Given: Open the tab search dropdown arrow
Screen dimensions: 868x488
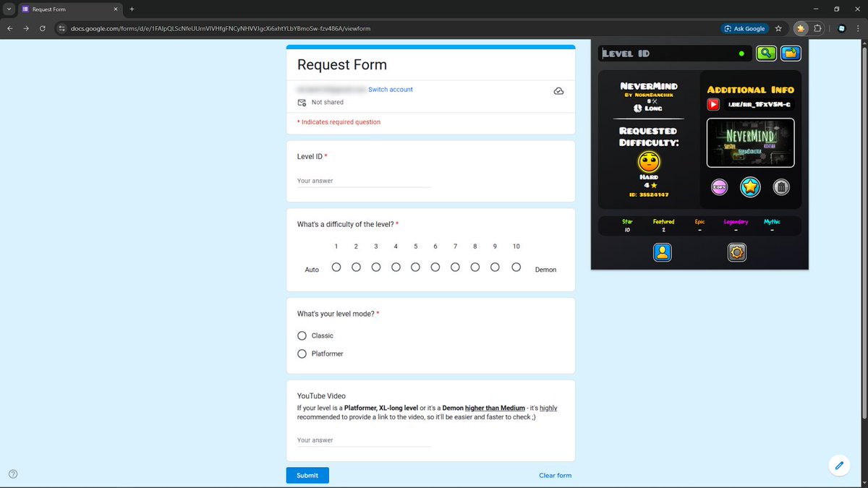Looking at the screenshot, I should click(9, 9).
